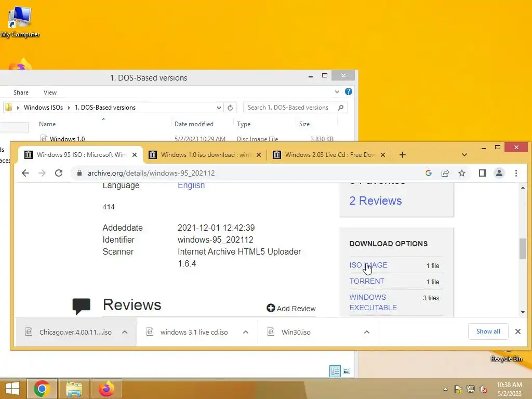532x399 pixels.
Task: Switch to Windows 95 ISO tab
Action: click(81, 155)
